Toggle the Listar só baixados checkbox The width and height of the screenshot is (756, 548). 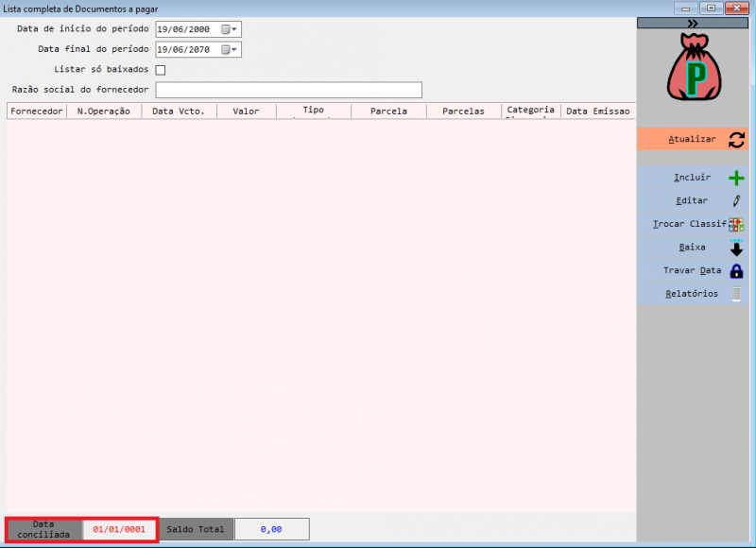[161, 70]
